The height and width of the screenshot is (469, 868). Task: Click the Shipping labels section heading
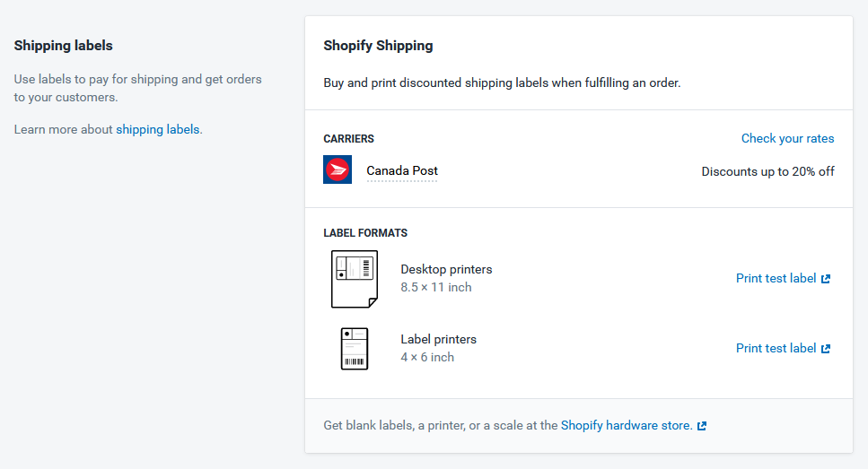click(63, 46)
